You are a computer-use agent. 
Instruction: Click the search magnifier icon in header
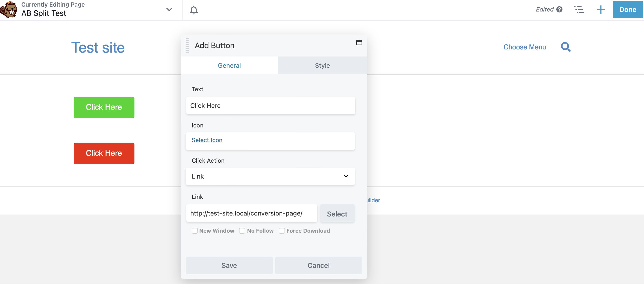click(x=566, y=47)
